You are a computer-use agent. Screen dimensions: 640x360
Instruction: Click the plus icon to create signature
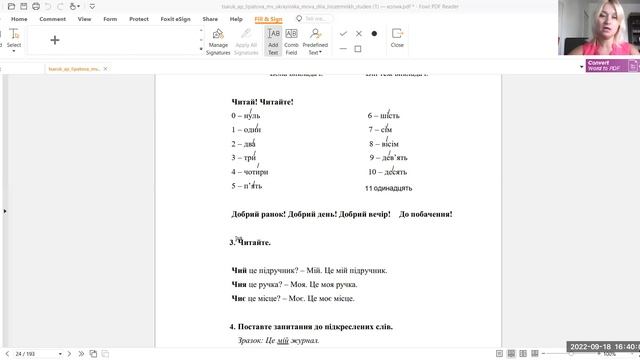55,40
